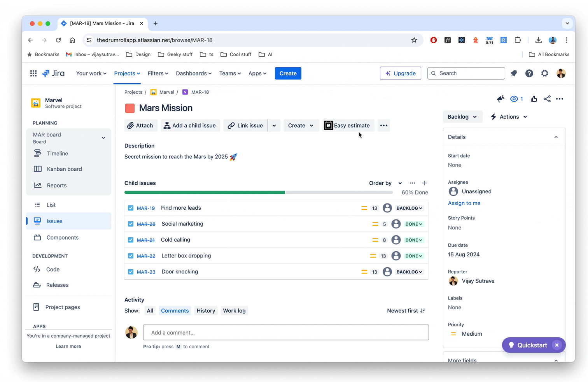
Task: Click the Jira logo
Action: (x=53, y=73)
